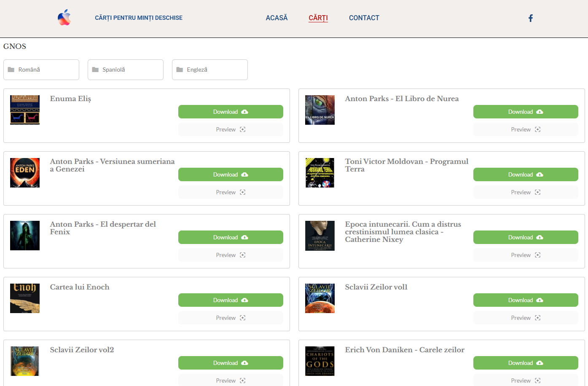Download Epoca intunecarii by Catherine Nixey
This screenshot has height=386, width=588.
pyautogui.click(x=526, y=237)
